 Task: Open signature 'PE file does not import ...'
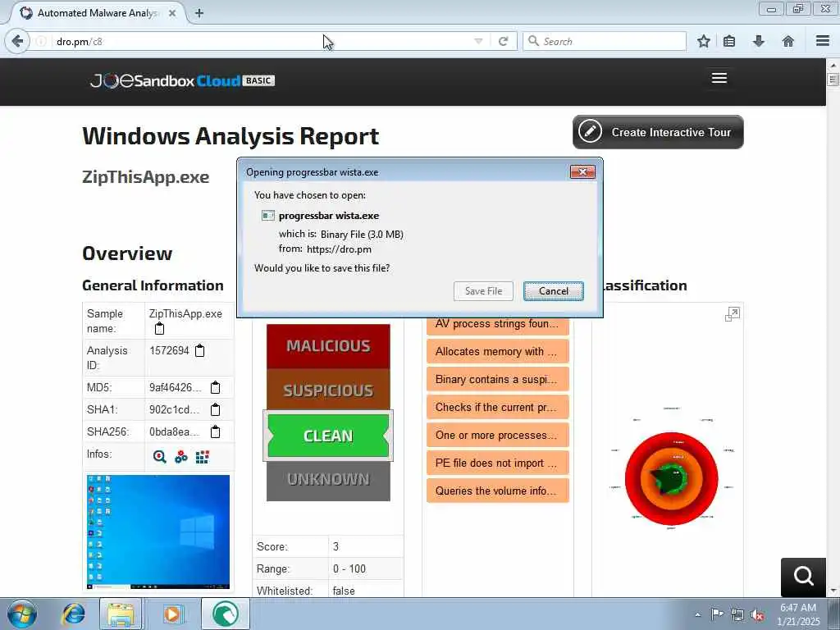click(x=498, y=463)
